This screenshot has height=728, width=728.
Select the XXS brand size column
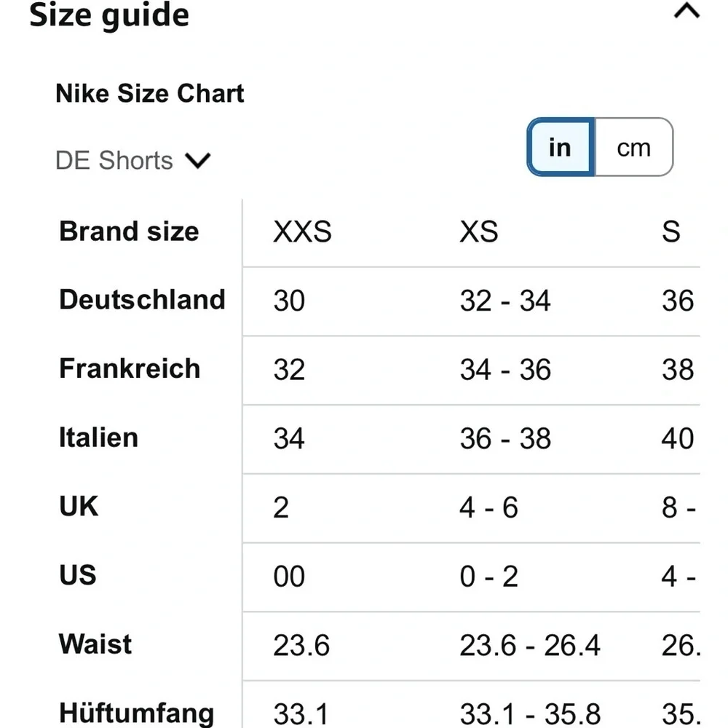pyautogui.click(x=302, y=232)
